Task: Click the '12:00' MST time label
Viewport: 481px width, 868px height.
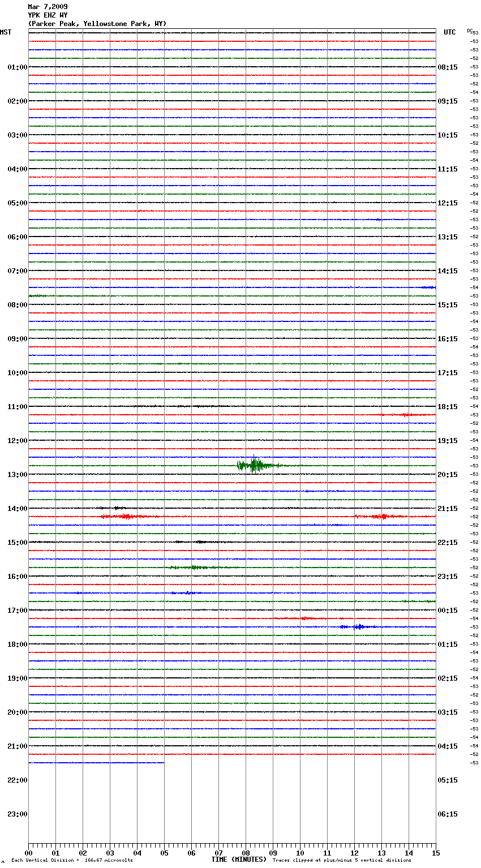Action: [x=18, y=441]
